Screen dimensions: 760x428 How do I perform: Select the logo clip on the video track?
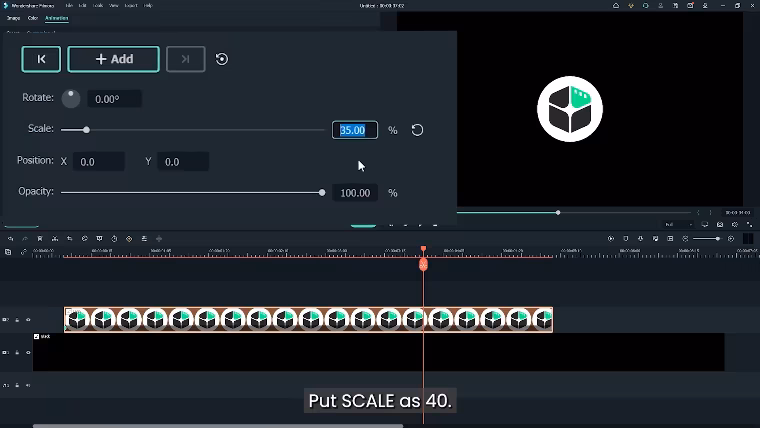point(308,319)
